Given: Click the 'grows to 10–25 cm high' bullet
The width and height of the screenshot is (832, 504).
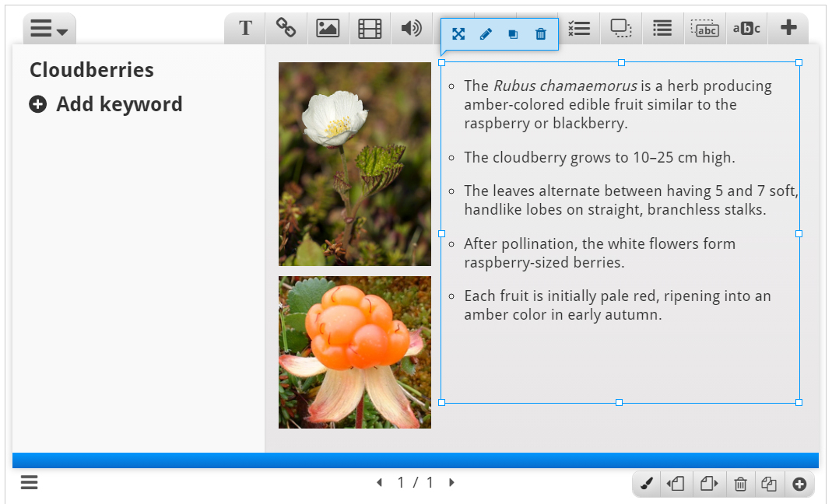Looking at the screenshot, I should click(x=599, y=158).
